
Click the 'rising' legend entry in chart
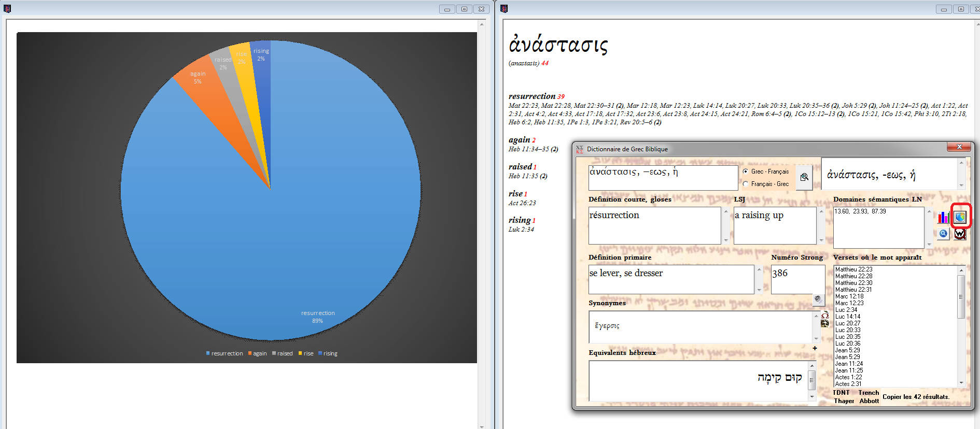coord(328,353)
